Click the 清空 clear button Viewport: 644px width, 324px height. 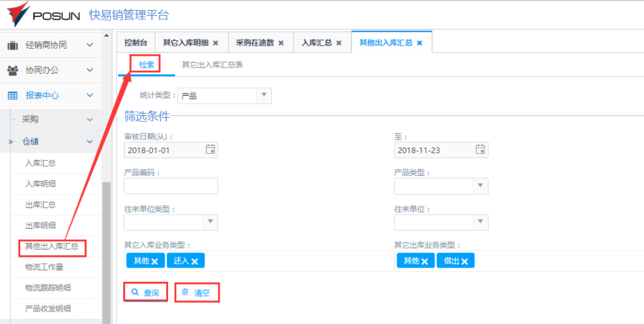197,293
